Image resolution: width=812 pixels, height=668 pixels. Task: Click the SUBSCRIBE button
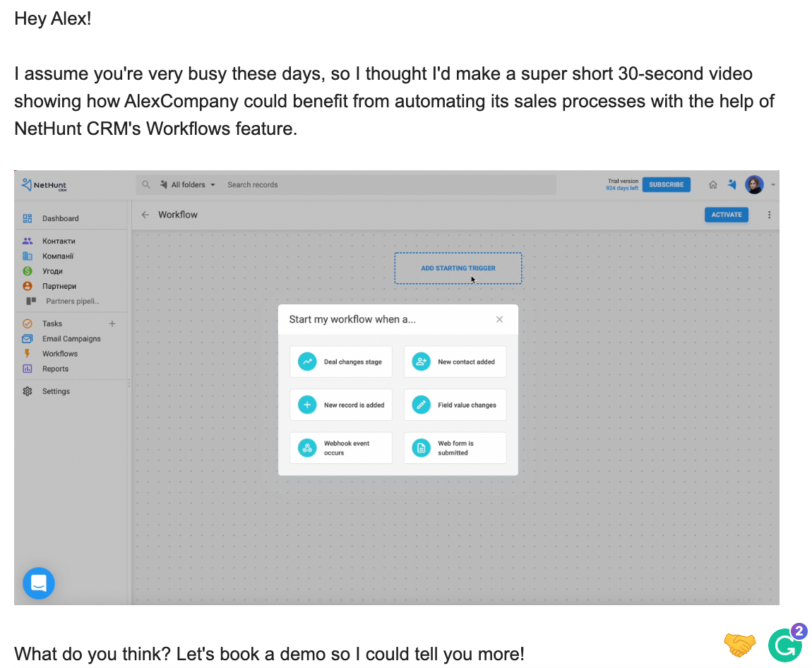[x=666, y=184]
